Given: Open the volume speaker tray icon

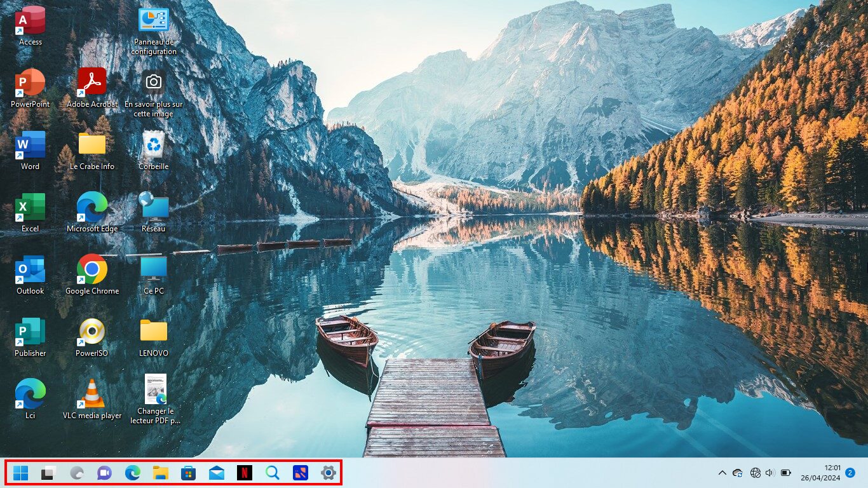Looking at the screenshot, I should 770,473.
